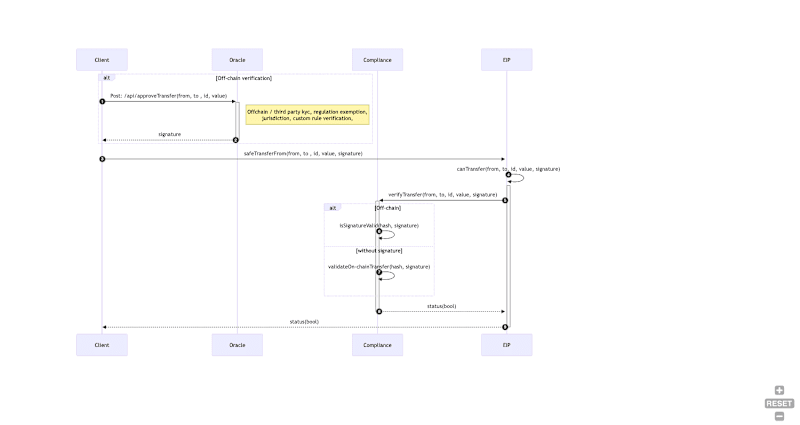Click the "signature" return message label
800x425 pixels.
tap(169, 134)
